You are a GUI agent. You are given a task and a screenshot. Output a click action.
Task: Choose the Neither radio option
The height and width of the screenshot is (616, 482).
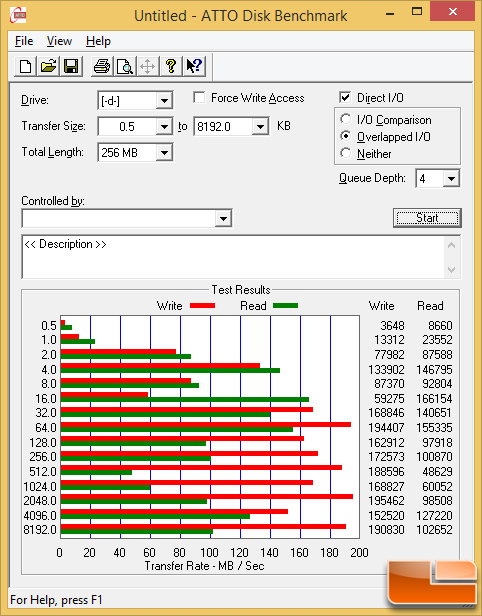click(346, 153)
